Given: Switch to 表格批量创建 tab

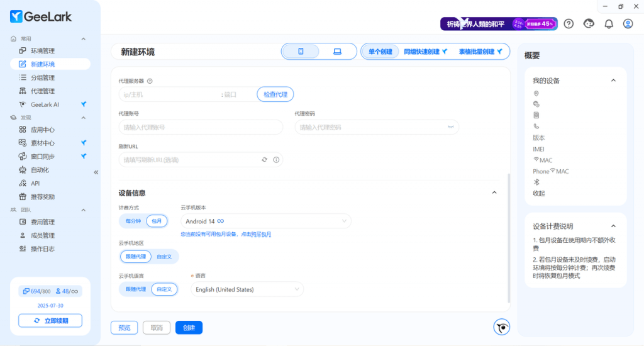Looking at the screenshot, I should pyautogui.click(x=480, y=52).
